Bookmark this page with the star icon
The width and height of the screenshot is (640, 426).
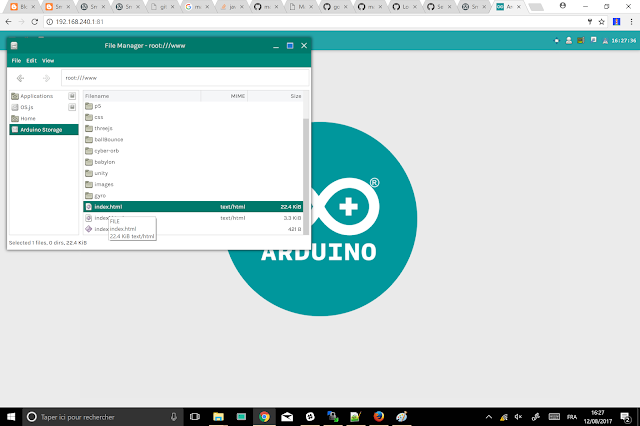(x=602, y=22)
